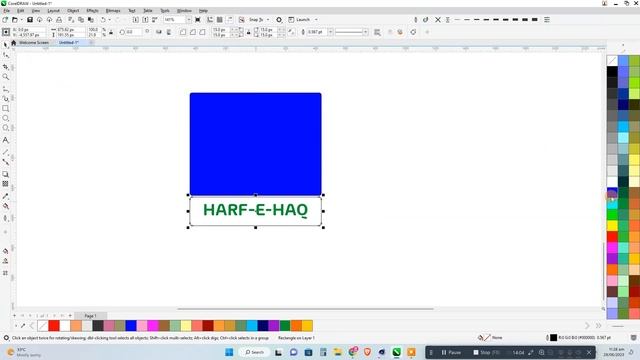The width and height of the screenshot is (640, 360).
Task: Open the outline width dropdown
Action: (331, 32)
